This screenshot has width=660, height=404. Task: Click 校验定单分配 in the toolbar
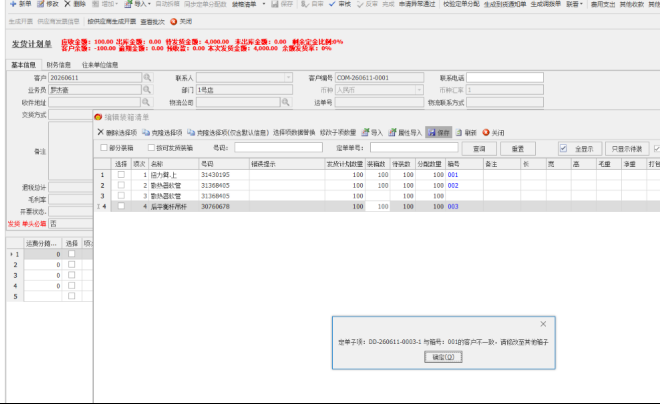(461, 4)
